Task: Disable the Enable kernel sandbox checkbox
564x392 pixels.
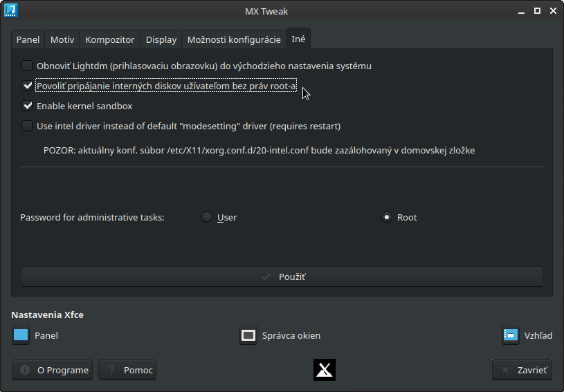Action: click(27, 106)
